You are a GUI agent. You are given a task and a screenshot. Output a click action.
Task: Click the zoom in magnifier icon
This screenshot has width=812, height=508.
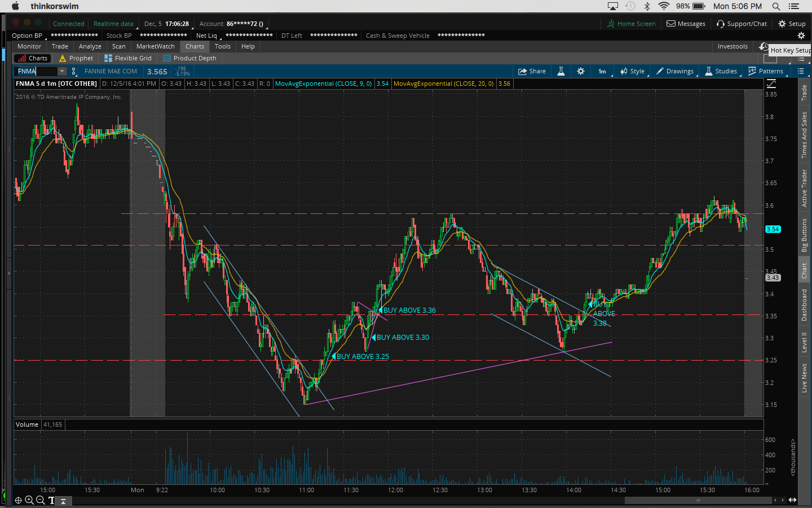point(29,500)
